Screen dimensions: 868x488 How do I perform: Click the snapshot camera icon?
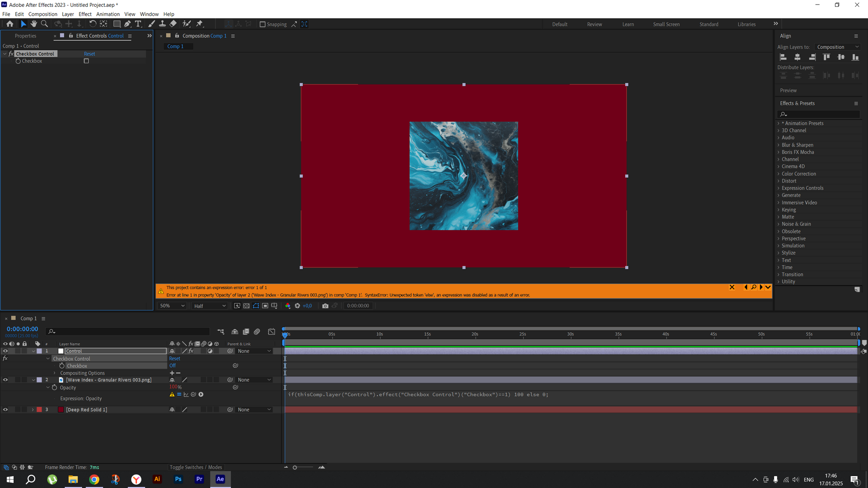coord(325,306)
